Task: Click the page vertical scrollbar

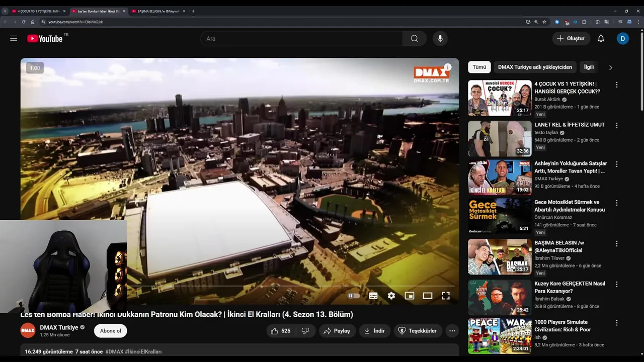Action: (641, 70)
